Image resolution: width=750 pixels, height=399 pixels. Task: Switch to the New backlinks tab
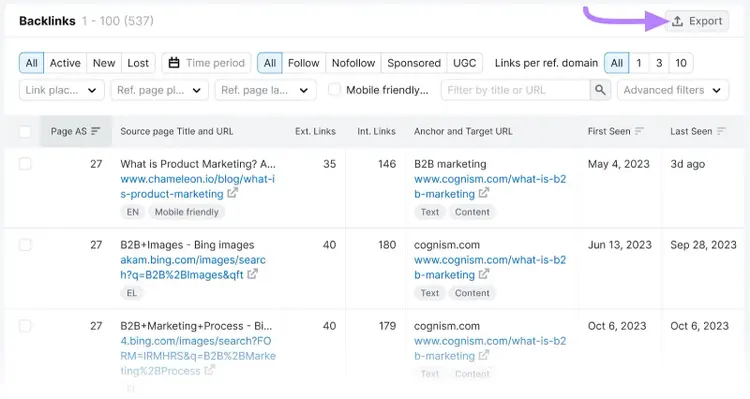click(x=104, y=63)
